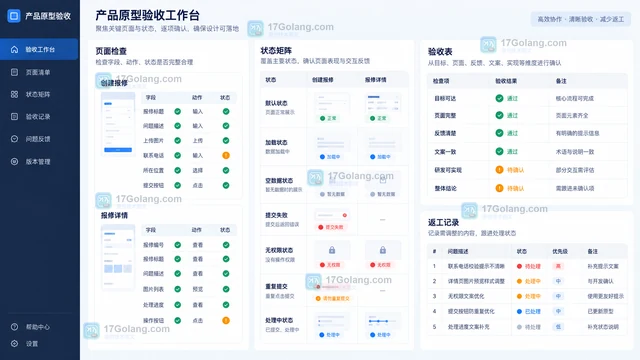The image size is (640, 360).
Task: Click the 高效协作·清晰验收·减少返工 badge
Action: (x=580, y=19)
